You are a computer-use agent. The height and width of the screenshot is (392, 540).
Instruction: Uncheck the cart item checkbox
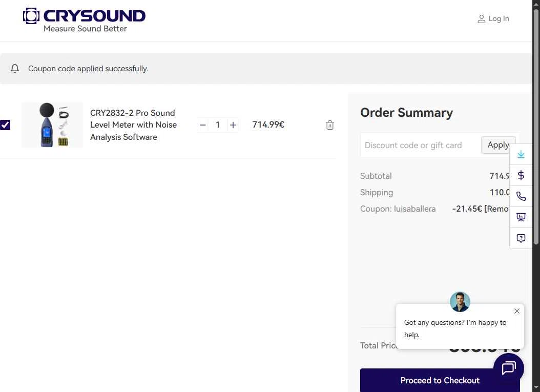pyautogui.click(x=5, y=125)
